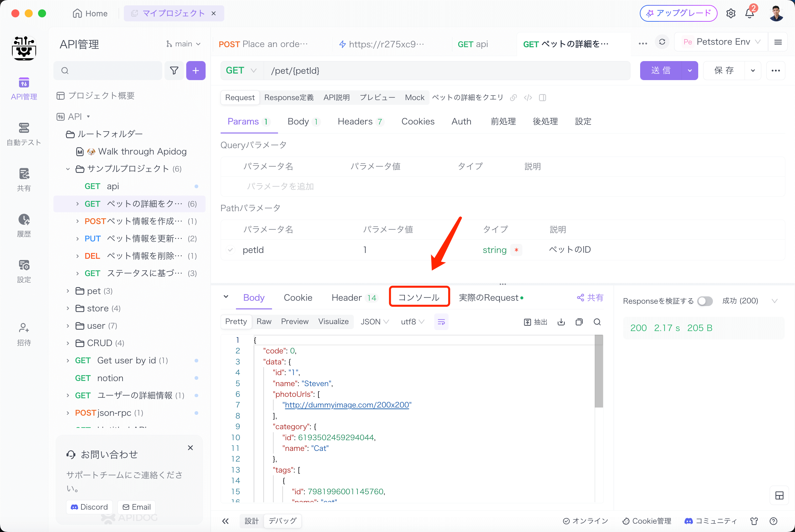795x532 pixels.
Task: Select the Pretty response view tab
Action: (x=236, y=322)
